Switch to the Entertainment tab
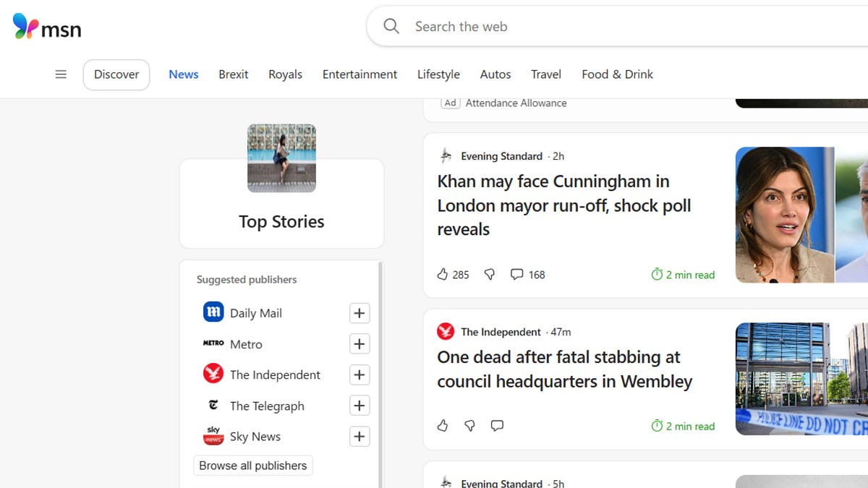The height and width of the screenshot is (488, 868). pyautogui.click(x=359, y=74)
